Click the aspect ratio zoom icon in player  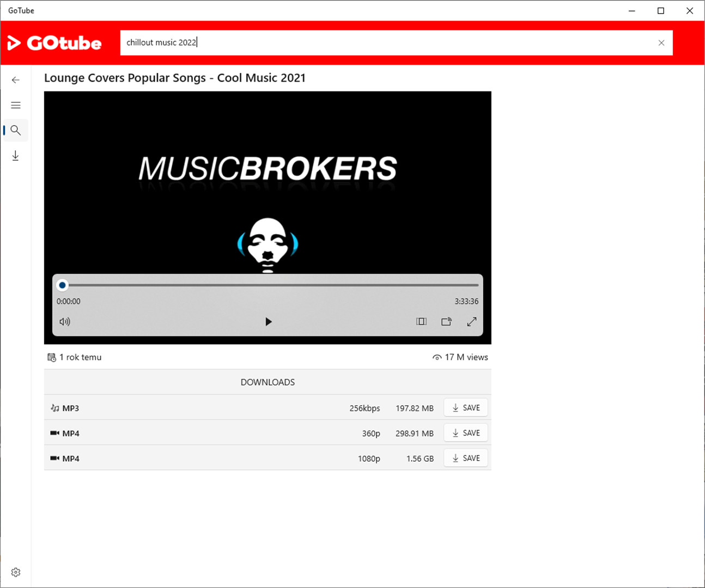tap(421, 322)
